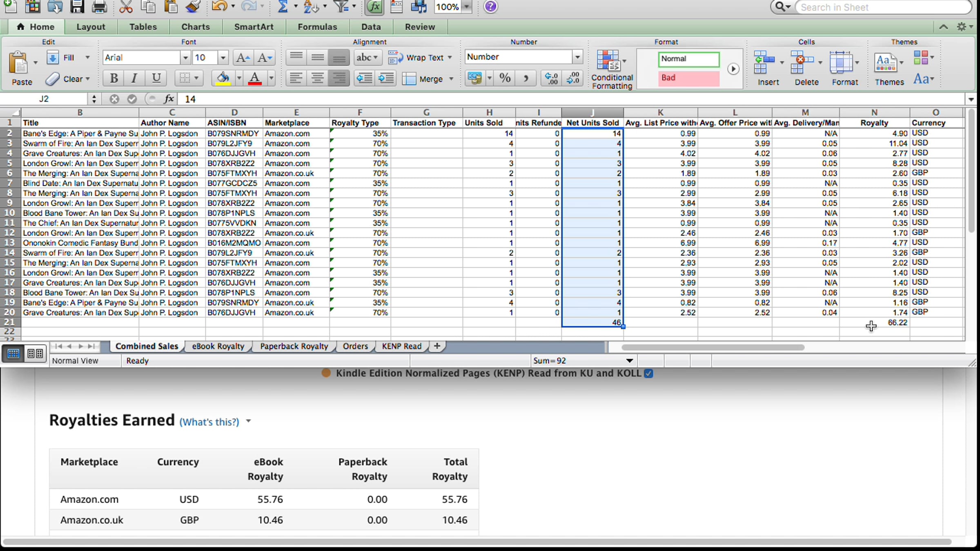
Task: Open the font name dropdown
Action: pos(185,58)
